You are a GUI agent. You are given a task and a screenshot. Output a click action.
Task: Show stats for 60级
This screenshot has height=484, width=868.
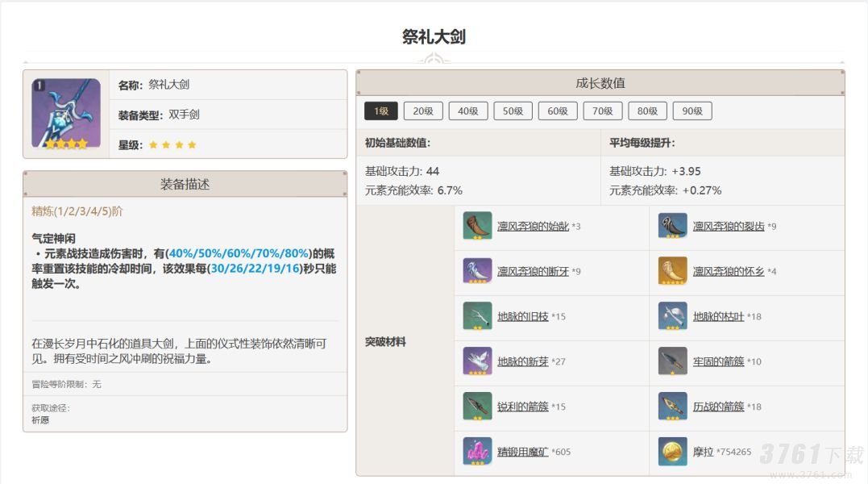[558, 111]
